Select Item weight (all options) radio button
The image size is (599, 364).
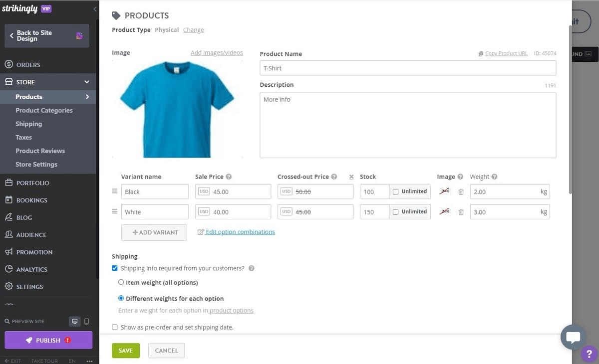[x=121, y=282]
